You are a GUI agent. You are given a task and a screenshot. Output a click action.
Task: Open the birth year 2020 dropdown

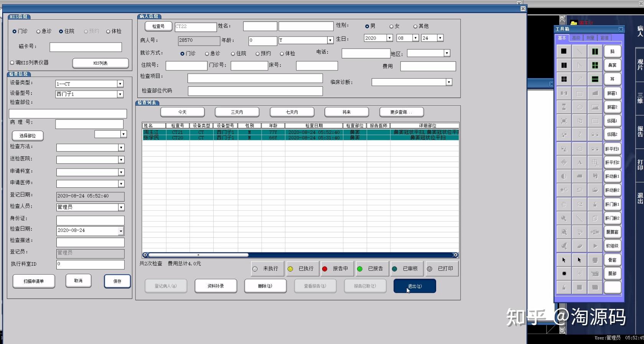[x=389, y=38]
